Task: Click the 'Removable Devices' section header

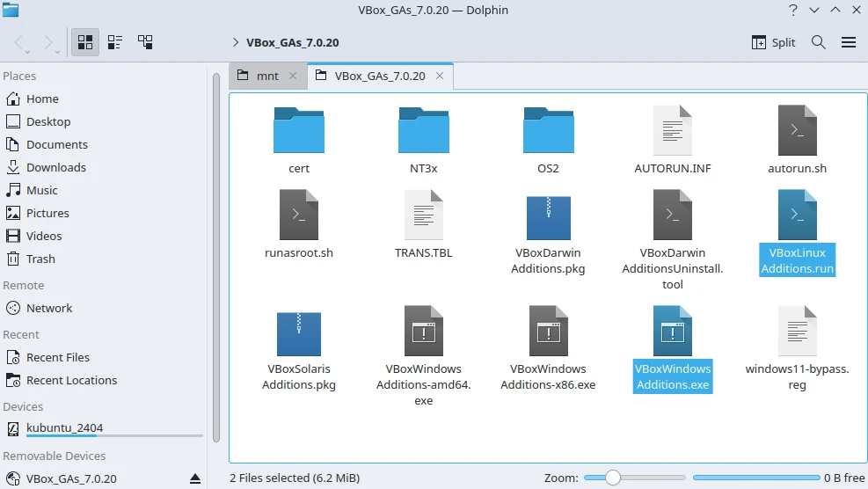Action: click(55, 456)
